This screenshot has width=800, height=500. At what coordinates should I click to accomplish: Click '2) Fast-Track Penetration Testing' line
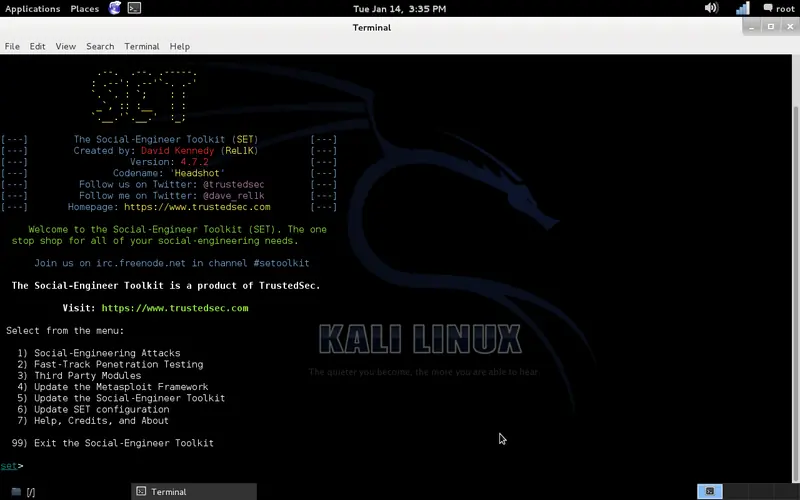point(110,364)
